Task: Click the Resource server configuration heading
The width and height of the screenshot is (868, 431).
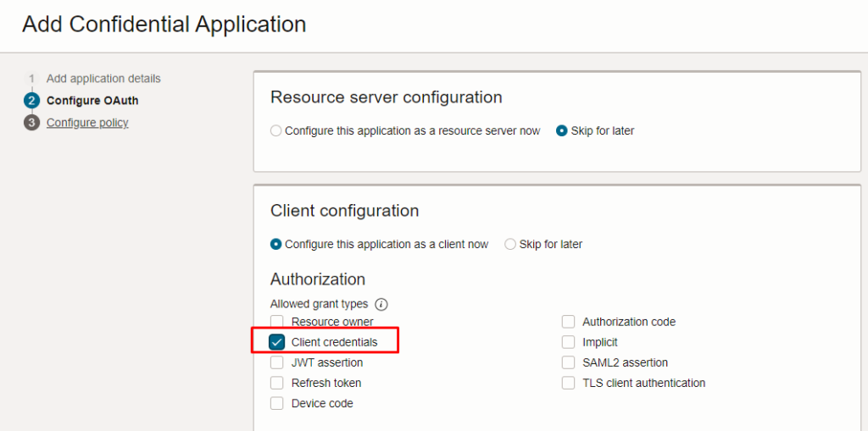Action: (387, 97)
